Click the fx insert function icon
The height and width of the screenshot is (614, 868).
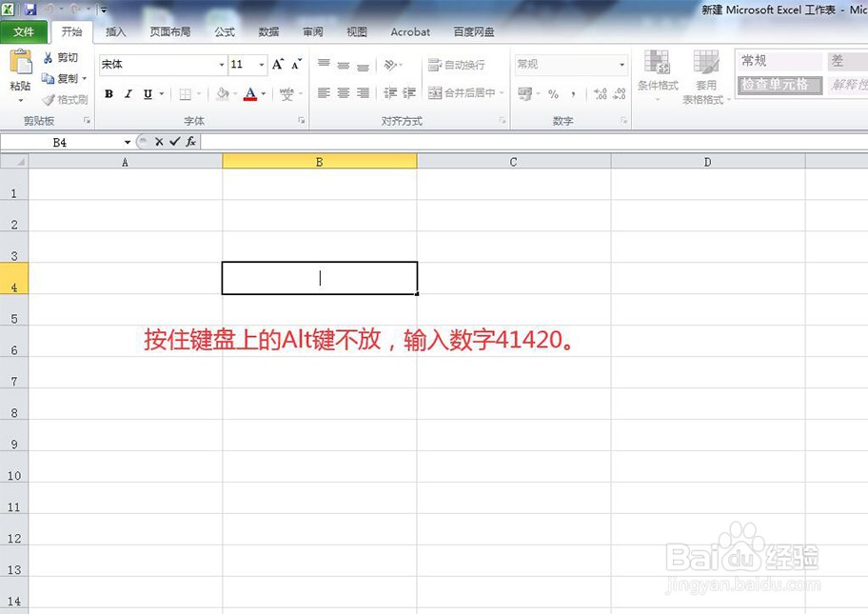coord(190,141)
